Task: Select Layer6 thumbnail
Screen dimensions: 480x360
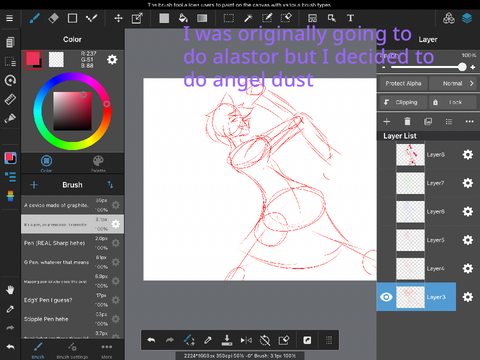Action: click(x=410, y=211)
